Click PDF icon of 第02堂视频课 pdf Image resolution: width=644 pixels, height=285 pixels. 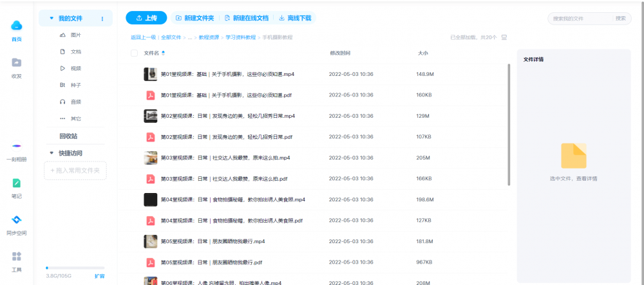151,137
